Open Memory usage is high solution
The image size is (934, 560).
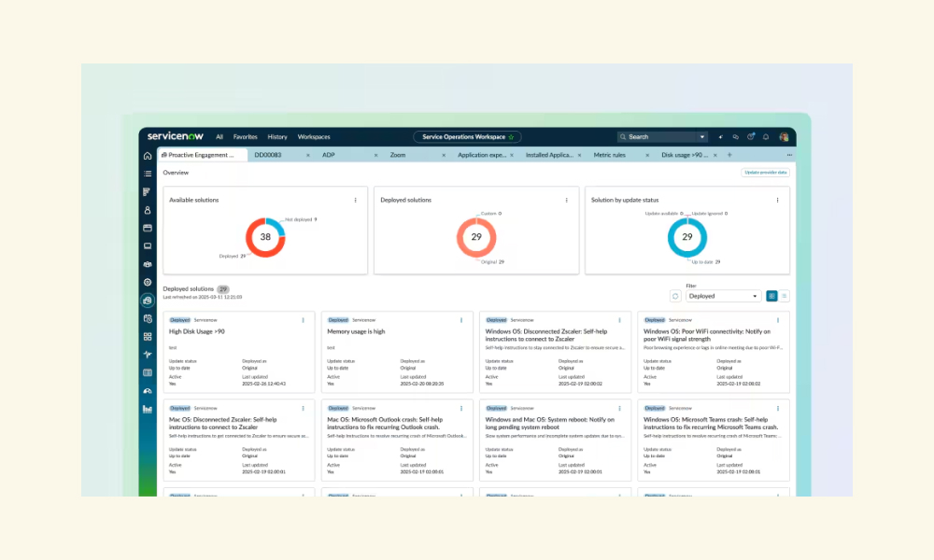(x=356, y=331)
